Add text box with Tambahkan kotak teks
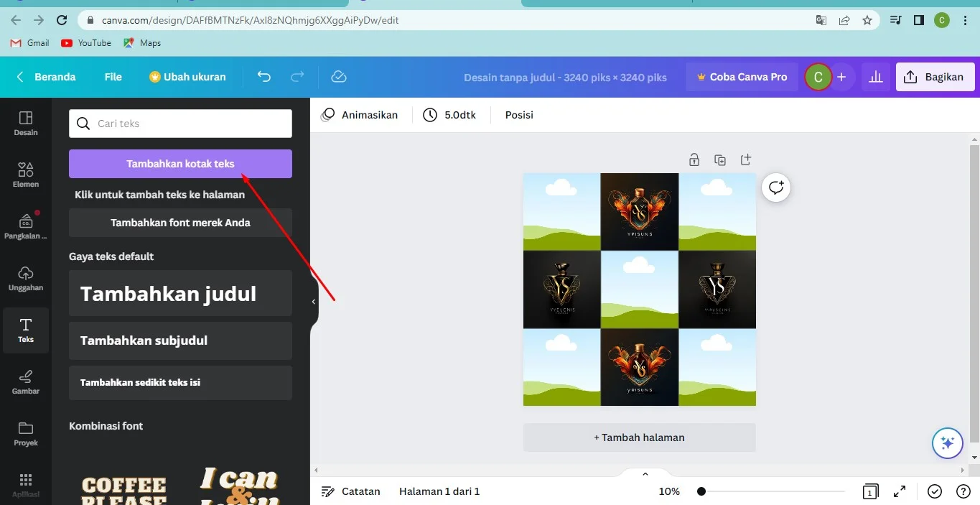 pos(180,164)
